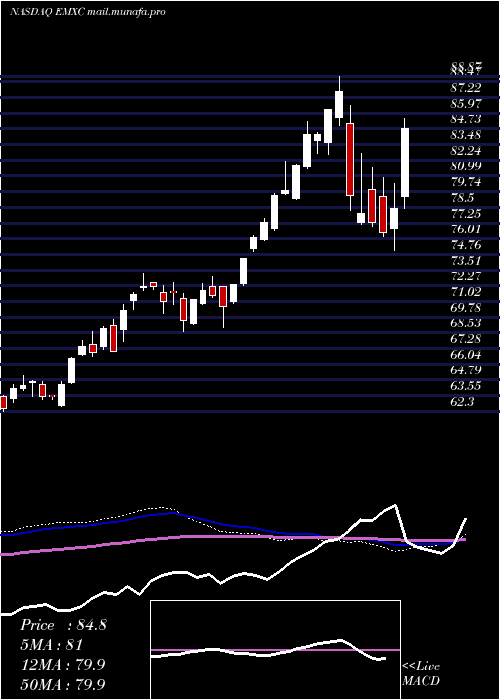This screenshot has width=500, height=700.
Task: Click the tallest white candle at the chart peak
Action: [339, 104]
